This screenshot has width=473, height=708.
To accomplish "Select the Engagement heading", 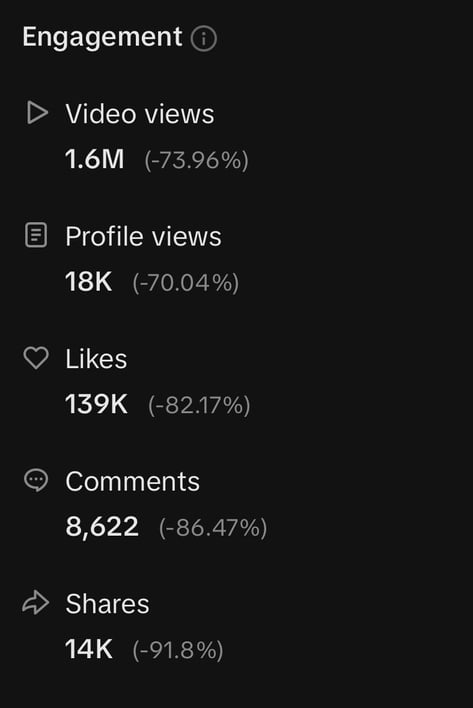I will point(102,37).
